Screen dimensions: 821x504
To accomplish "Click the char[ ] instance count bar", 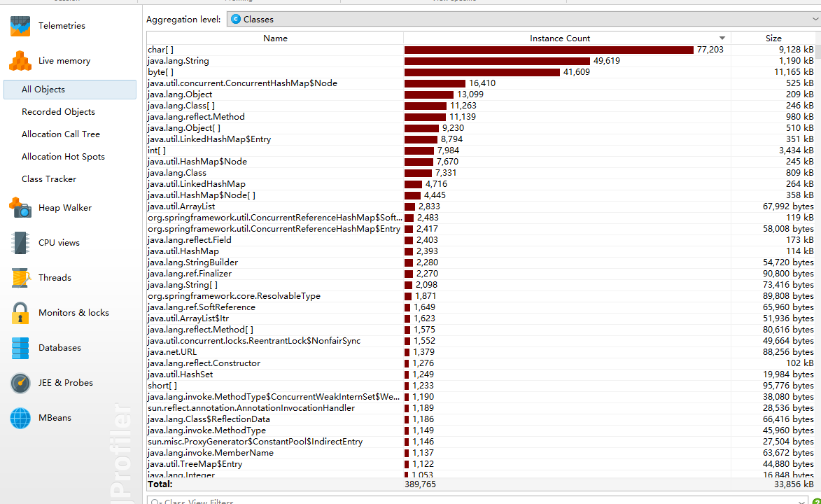I will (x=549, y=50).
